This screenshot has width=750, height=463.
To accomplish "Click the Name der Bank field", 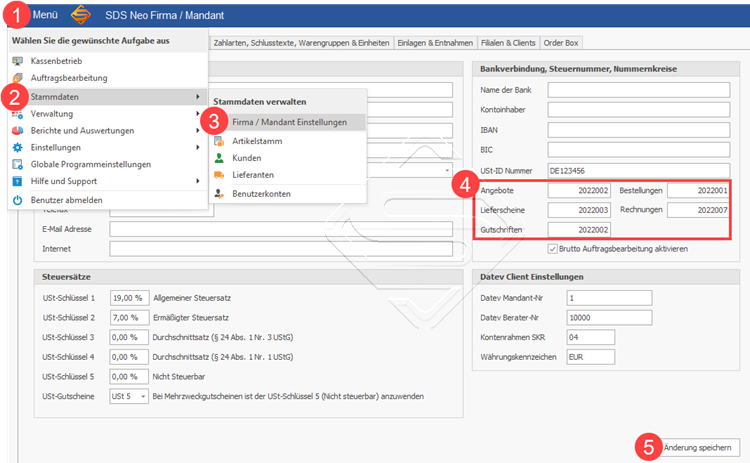I will (x=639, y=90).
